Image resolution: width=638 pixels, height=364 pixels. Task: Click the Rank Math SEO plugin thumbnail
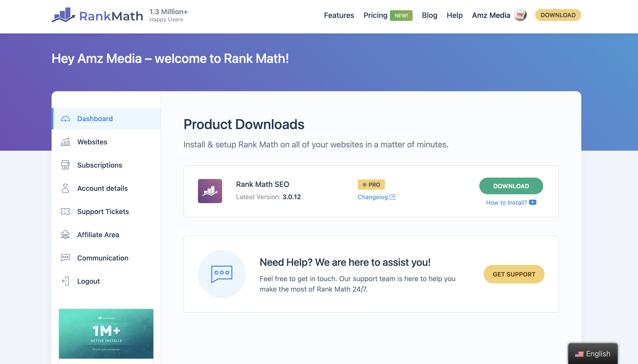tap(210, 191)
